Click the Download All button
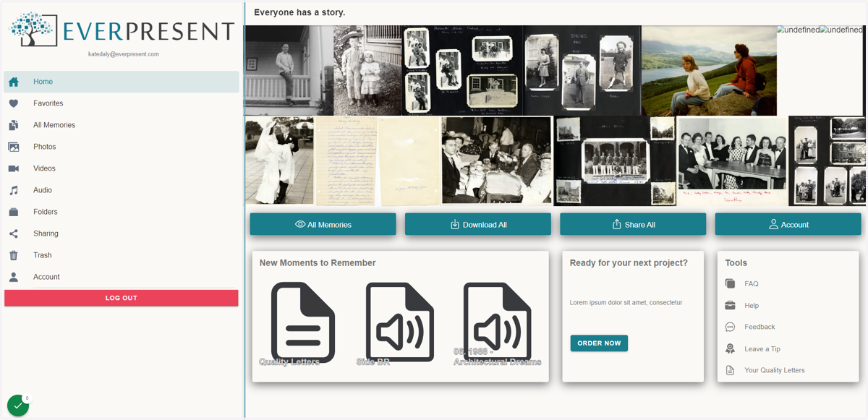 (477, 224)
